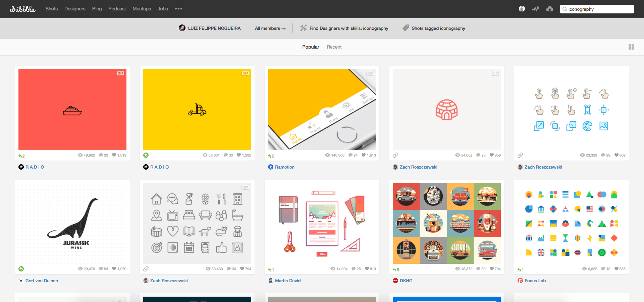Click the search magnifier icon in the search bar
644x302 pixels.
(x=565, y=9)
